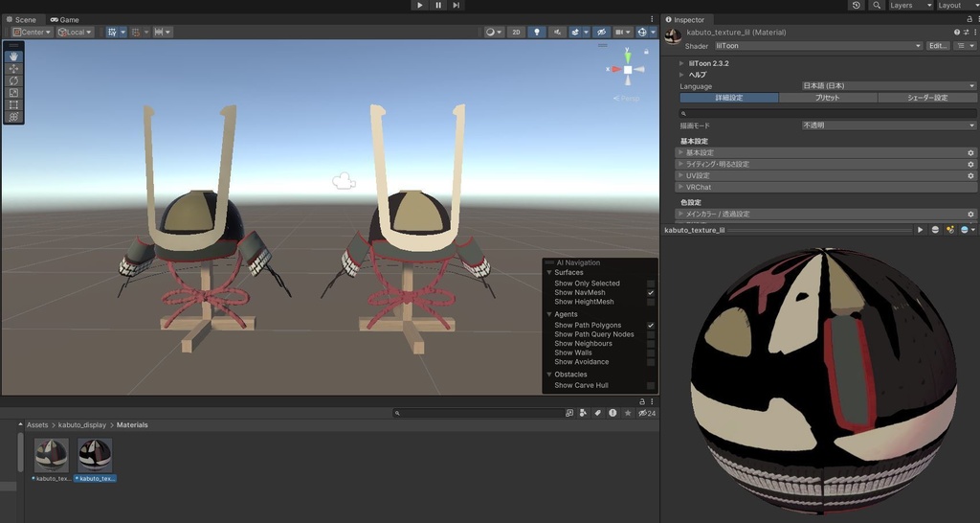Enable Show Only Selected checkbox
This screenshot has width=980, height=523.
tap(651, 284)
